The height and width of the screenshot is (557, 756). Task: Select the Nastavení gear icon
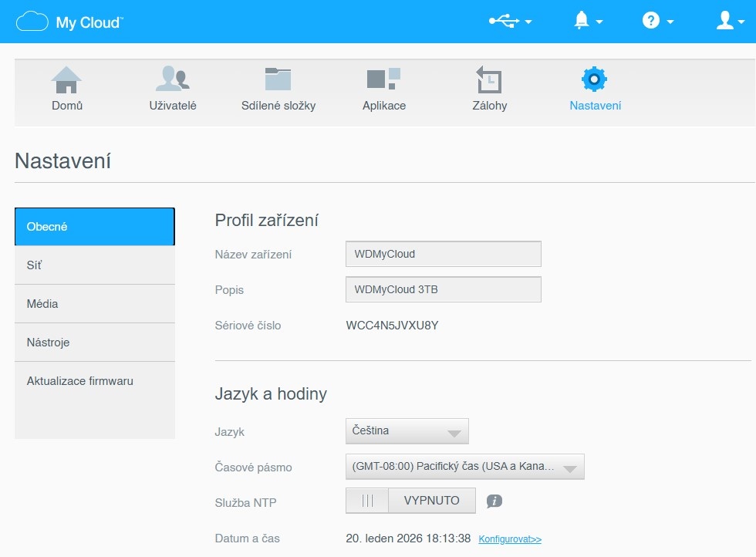(594, 79)
